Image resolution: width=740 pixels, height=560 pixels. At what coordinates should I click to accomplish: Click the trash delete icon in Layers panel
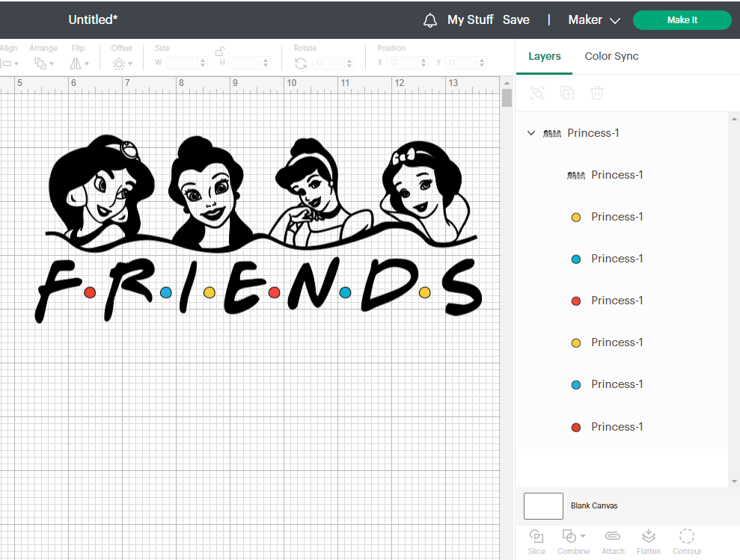point(597,93)
